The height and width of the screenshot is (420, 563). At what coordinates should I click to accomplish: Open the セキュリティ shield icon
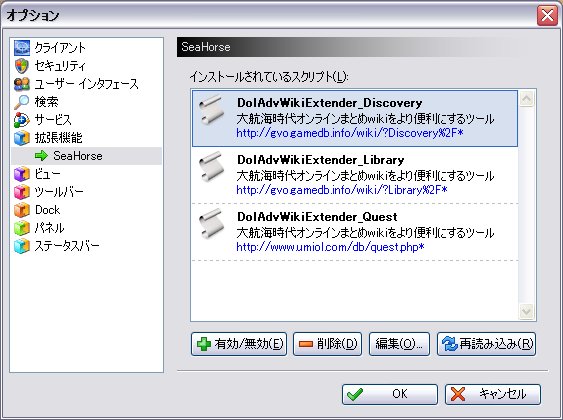click(22, 66)
